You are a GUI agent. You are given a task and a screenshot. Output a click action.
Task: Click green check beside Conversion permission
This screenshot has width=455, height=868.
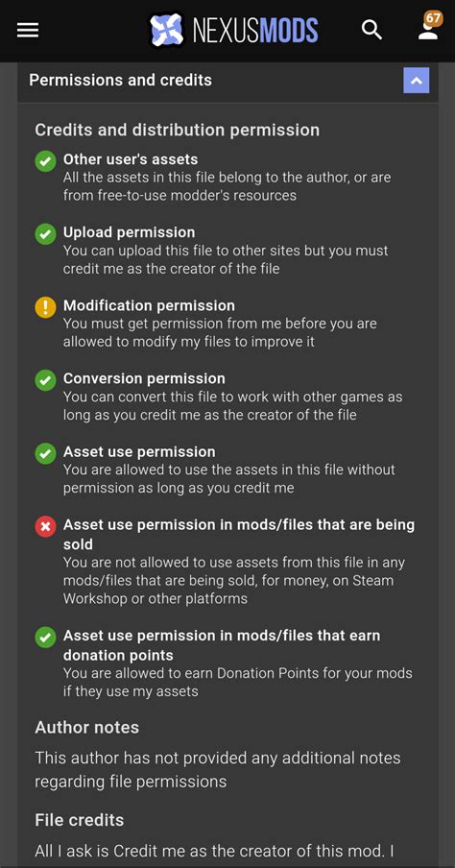click(45, 381)
